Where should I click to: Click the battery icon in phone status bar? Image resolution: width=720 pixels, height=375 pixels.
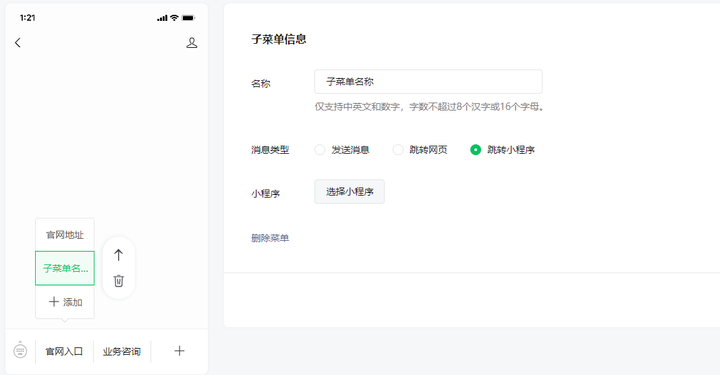coord(188,18)
